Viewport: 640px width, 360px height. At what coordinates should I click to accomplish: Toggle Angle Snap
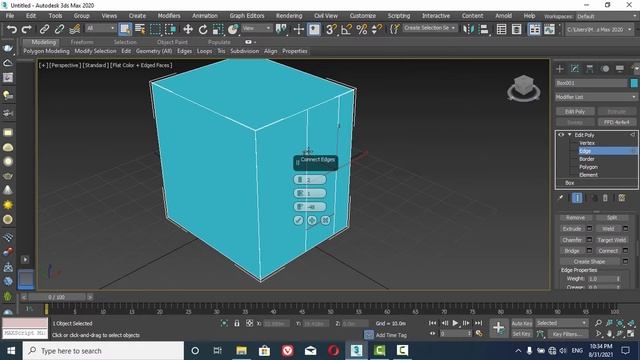coord(347,29)
